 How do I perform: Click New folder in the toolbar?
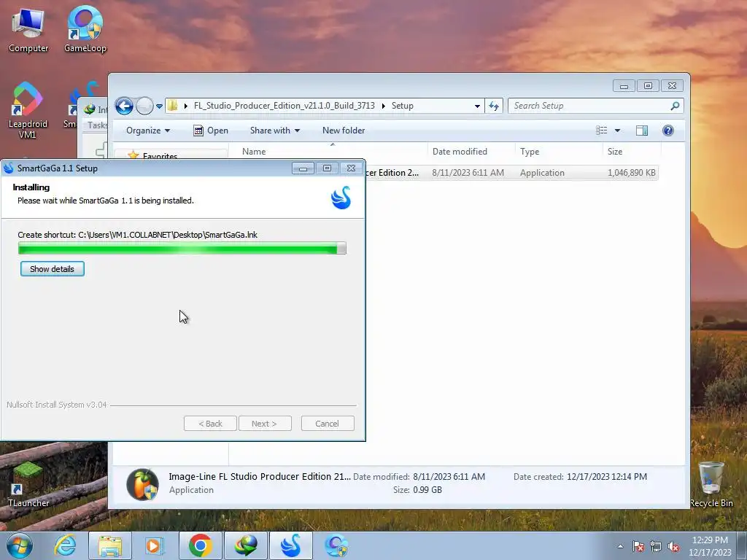pyautogui.click(x=344, y=131)
